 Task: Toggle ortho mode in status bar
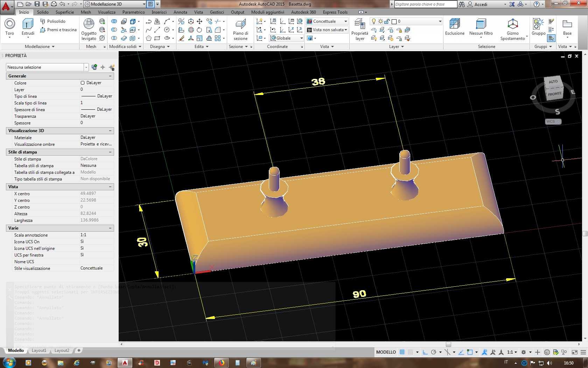[425, 352]
